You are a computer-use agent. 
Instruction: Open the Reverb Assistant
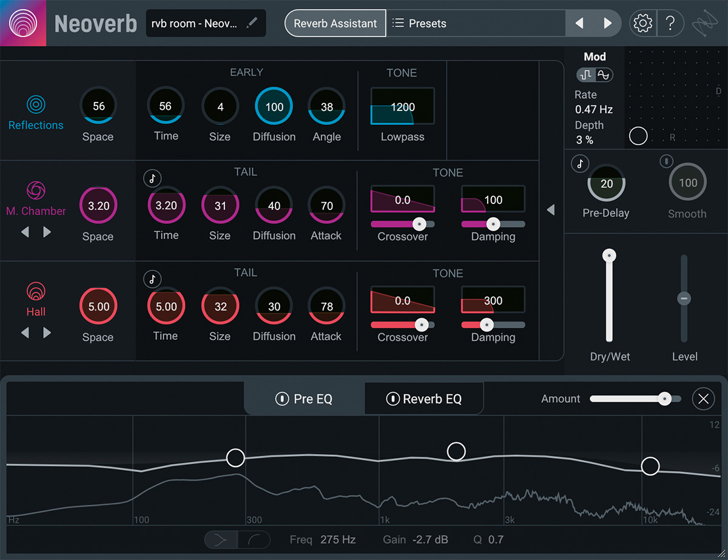coord(335,24)
